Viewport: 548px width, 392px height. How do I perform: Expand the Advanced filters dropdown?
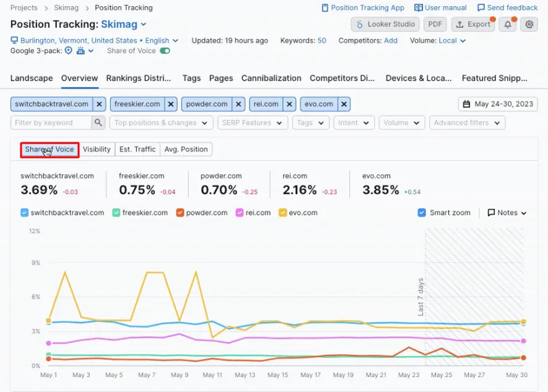tap(467, 123)
